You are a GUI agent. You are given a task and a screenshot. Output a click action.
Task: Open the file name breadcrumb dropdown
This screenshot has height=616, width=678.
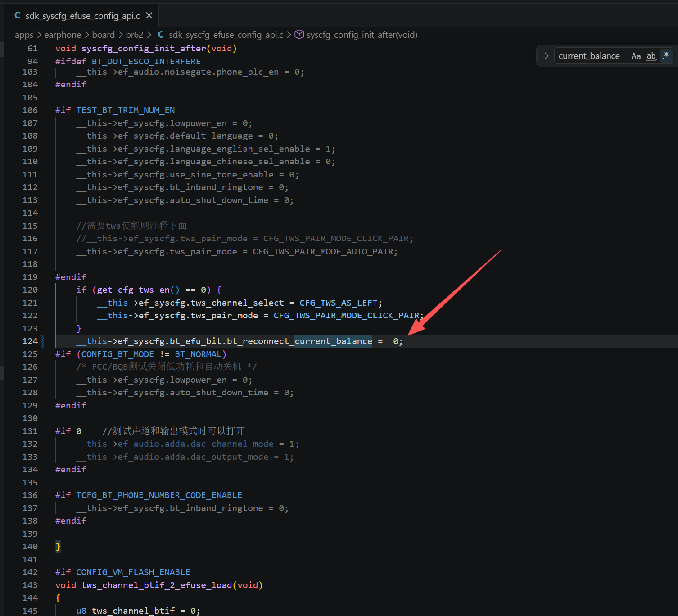(226, 35)
